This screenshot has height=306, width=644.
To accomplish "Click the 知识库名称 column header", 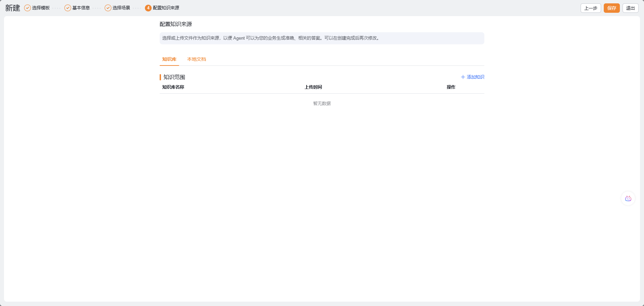I will tap(173, 87).
